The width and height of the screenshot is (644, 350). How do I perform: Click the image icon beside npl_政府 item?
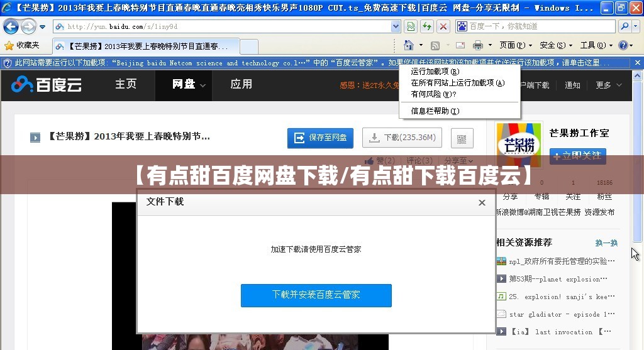501,261
